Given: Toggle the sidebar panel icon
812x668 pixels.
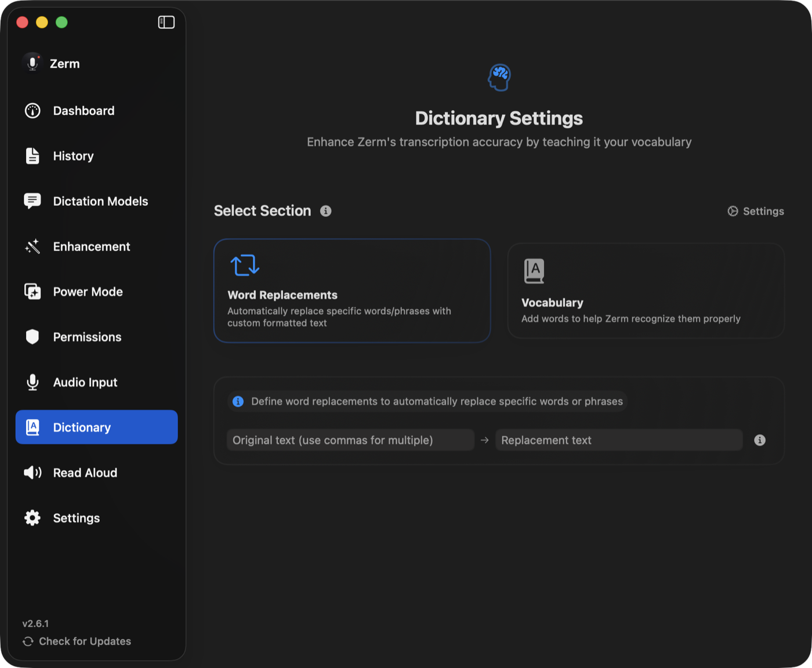Looking at the screenshot, I should 166,22.
